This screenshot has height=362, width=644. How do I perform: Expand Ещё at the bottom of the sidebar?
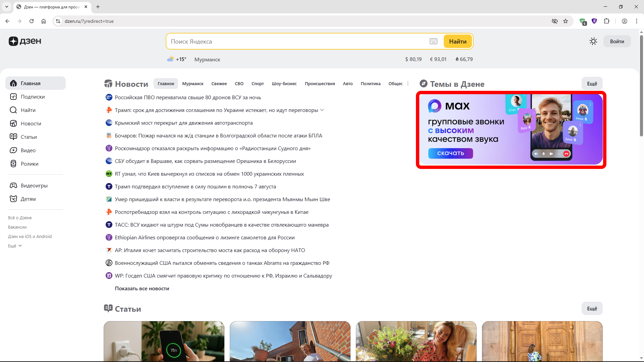tap(14, 246)
